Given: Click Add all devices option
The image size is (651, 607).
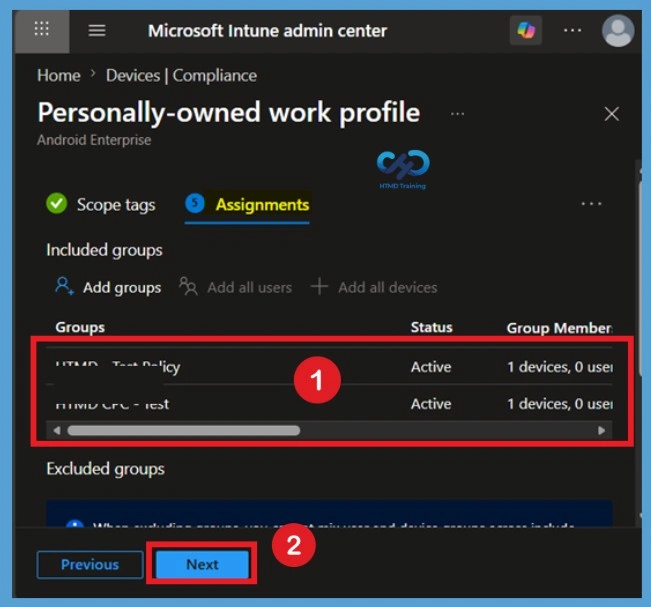Looking at the screenshot, I should pyautogui.click(x=374, y=287).
